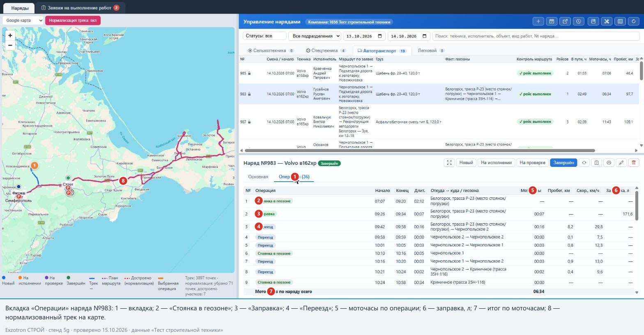Click the calendar-check icon in the blue header

[x=552, y=21]
